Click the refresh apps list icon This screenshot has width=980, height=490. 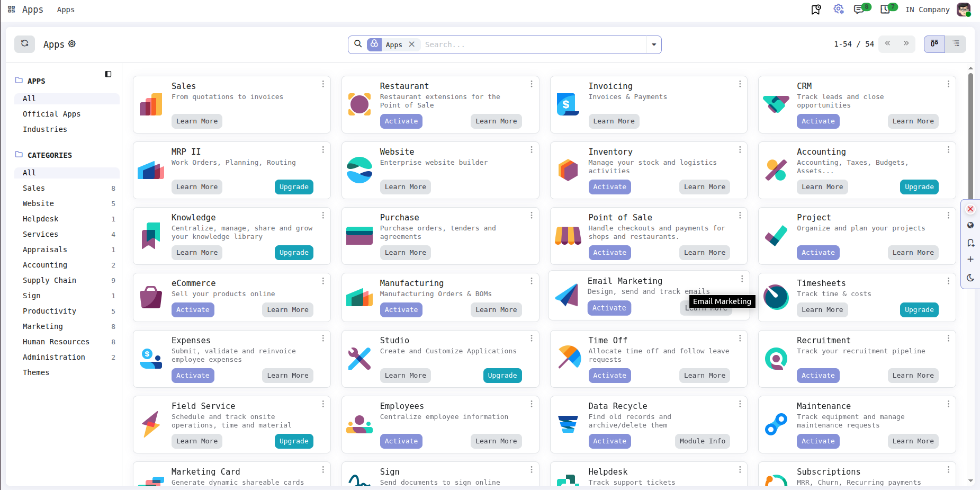pos(24,44)
